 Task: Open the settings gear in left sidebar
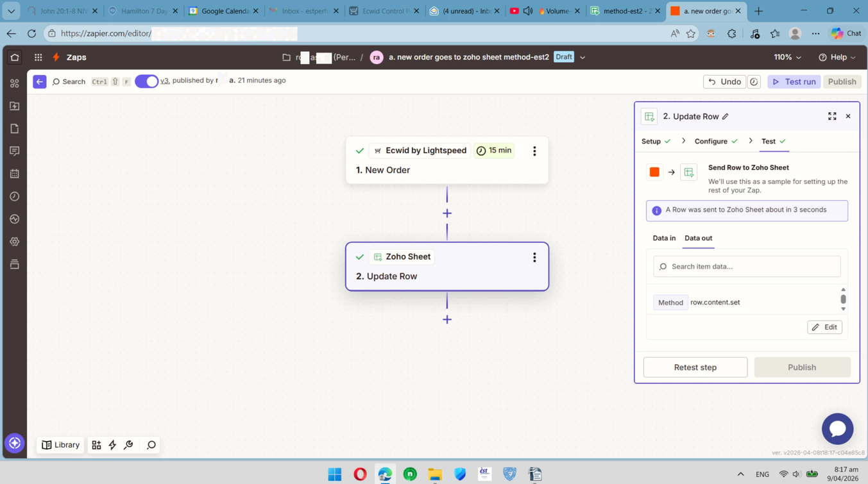(x=15, y=242)
